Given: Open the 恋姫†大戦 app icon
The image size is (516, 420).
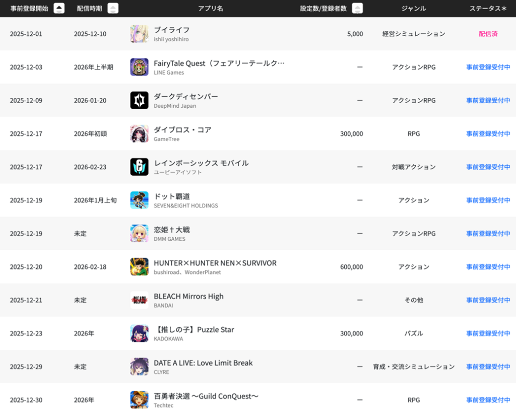Looking at the screenshot, I should click(139, 233).
